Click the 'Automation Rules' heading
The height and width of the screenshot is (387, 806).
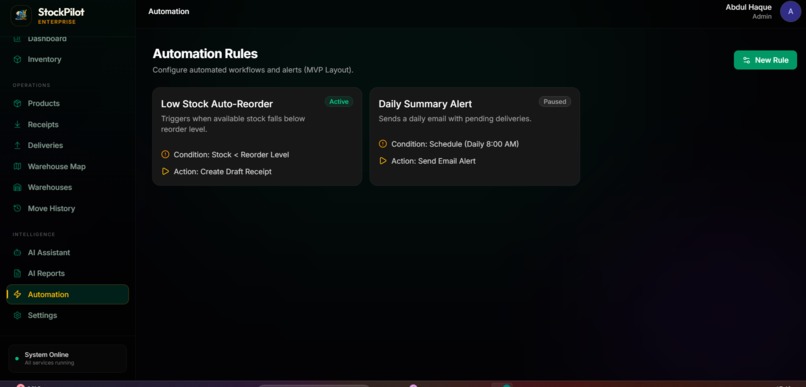(205, 54)
